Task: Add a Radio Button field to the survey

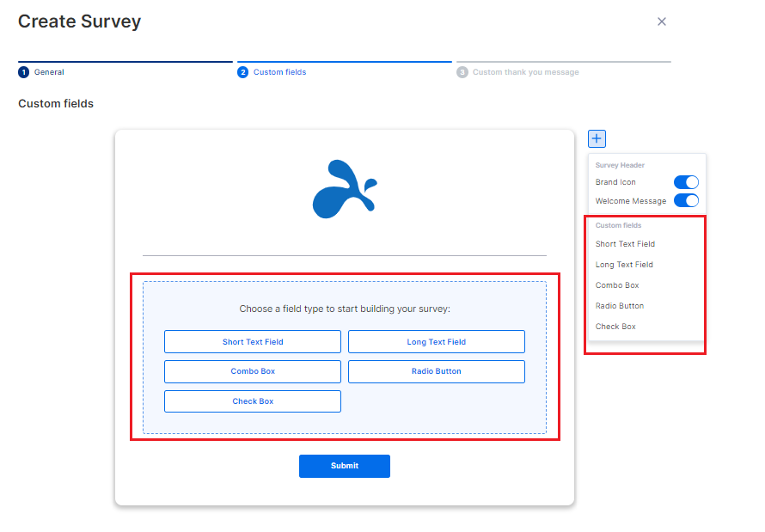Action: point(436,371)
